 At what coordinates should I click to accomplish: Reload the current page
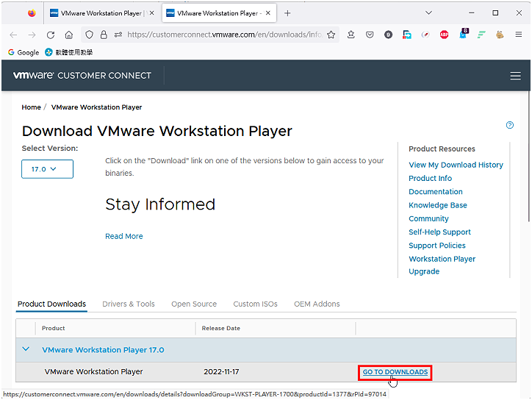51,35
